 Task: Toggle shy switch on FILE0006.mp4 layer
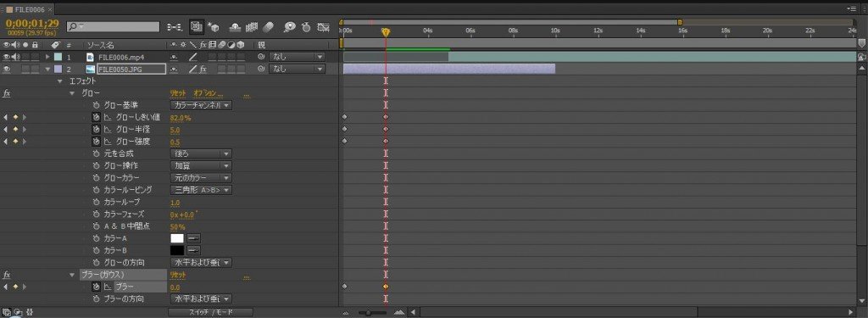174,57
